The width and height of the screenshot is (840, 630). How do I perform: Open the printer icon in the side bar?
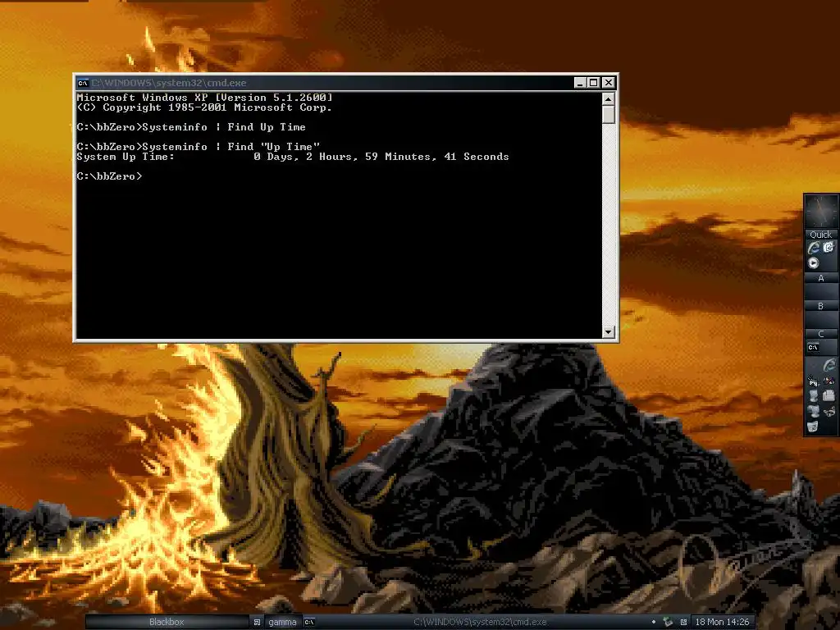pyautogui.click(x=829, y=395)
